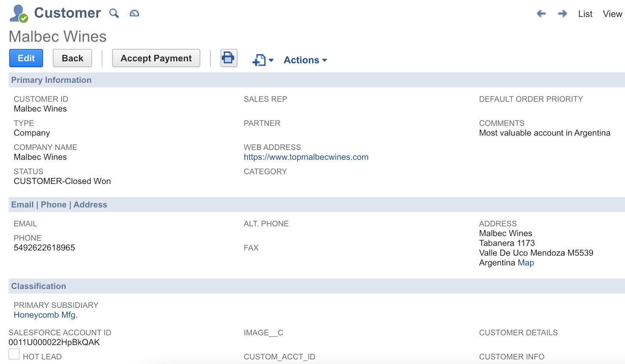Select status CUSTOMER-Closed Won
Image resolution: width=625 pixels, height=364 pixels.
click(x=62, y=181)
